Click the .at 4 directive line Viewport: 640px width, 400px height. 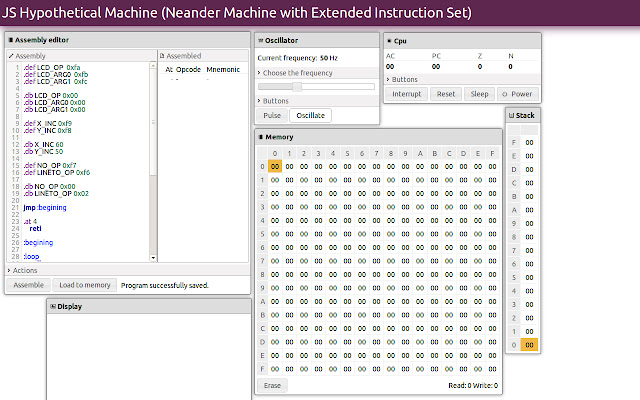(x=30, y=222)
